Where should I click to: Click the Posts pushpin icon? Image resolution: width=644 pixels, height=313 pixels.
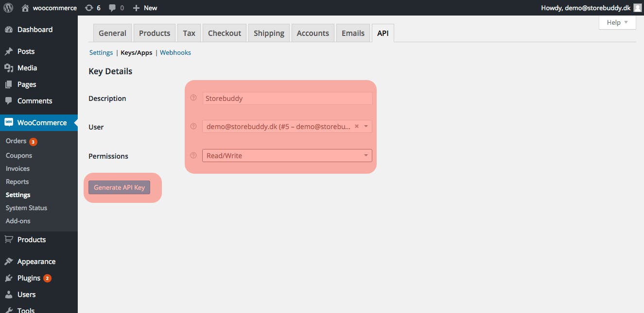click(x=9, y=51)
